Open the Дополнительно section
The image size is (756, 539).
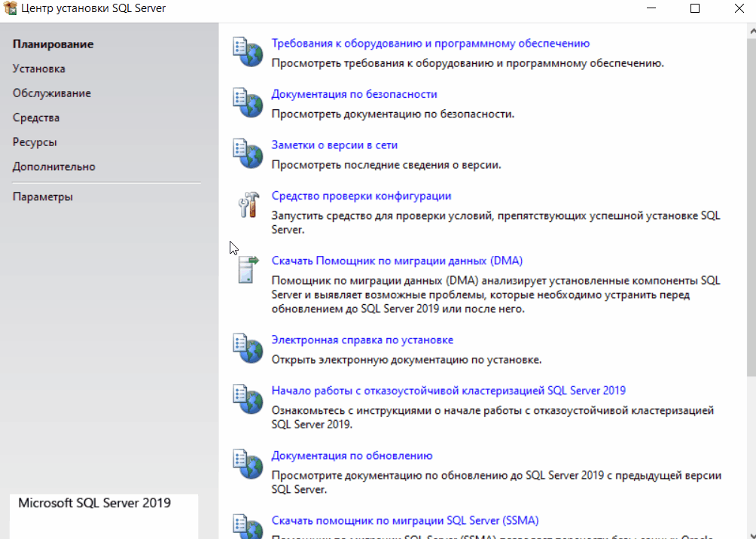(53, 166)
